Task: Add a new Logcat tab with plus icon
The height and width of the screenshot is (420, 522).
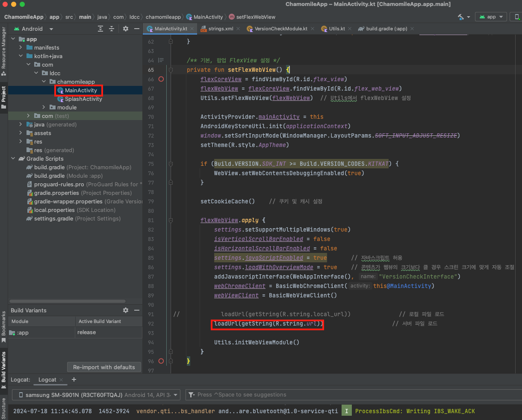Action: (x=74, y=379)
